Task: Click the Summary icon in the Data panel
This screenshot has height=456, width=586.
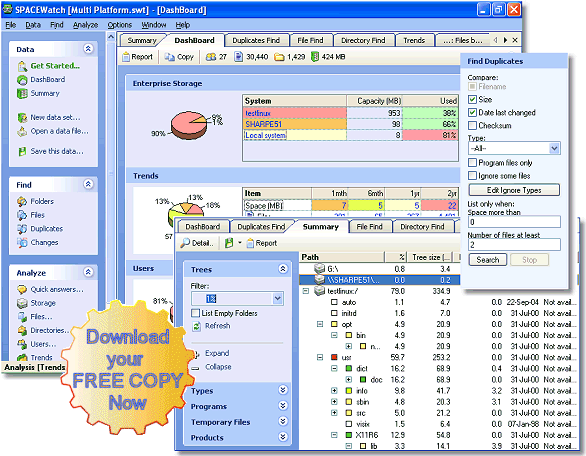Action: [x=22, y=93]
